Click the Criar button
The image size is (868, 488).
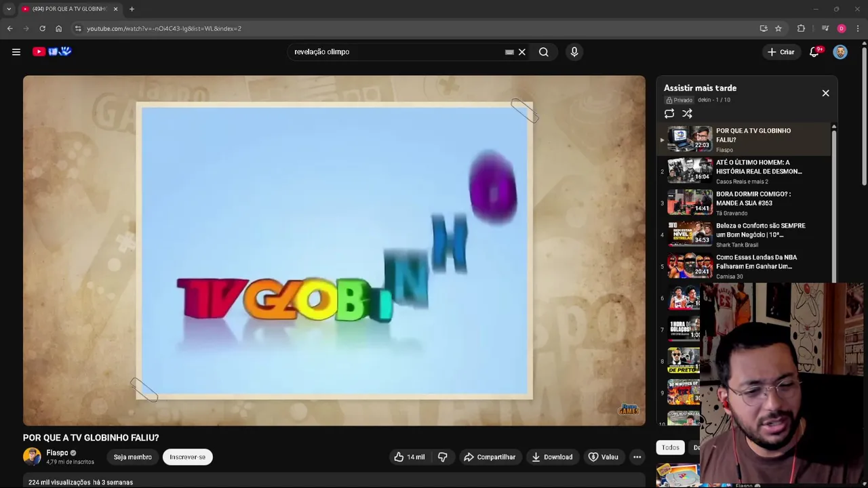tap(781, 52)
